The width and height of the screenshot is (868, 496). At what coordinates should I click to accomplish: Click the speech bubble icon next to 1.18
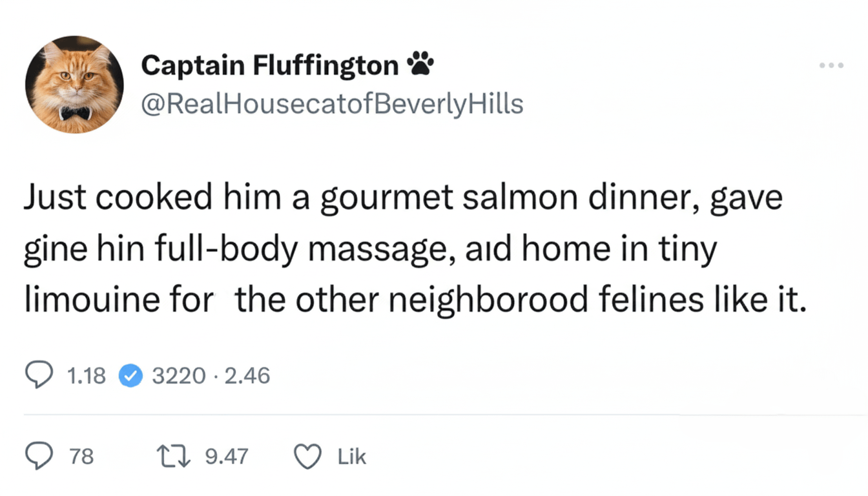pos(39,375)
